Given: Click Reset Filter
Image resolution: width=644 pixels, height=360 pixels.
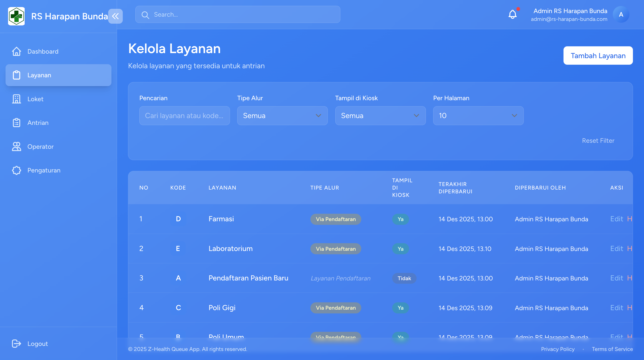Looking at the screenshot, I should 598,140.
